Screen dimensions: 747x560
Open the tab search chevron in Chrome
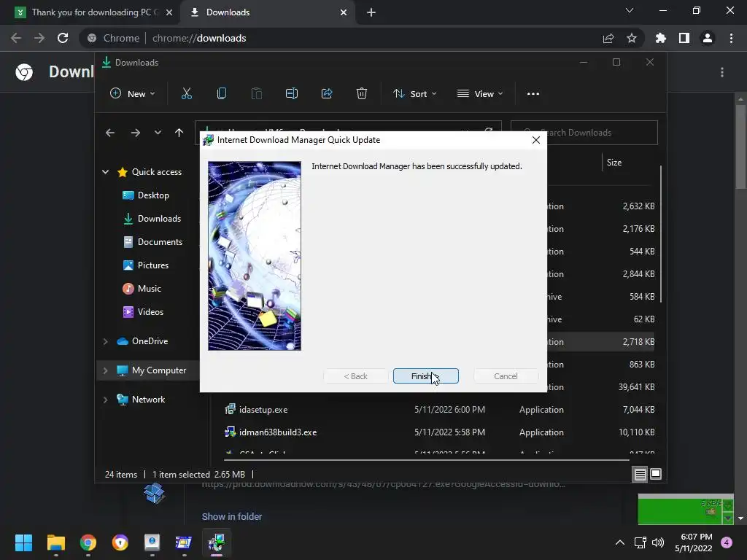(x=630, y=10)
